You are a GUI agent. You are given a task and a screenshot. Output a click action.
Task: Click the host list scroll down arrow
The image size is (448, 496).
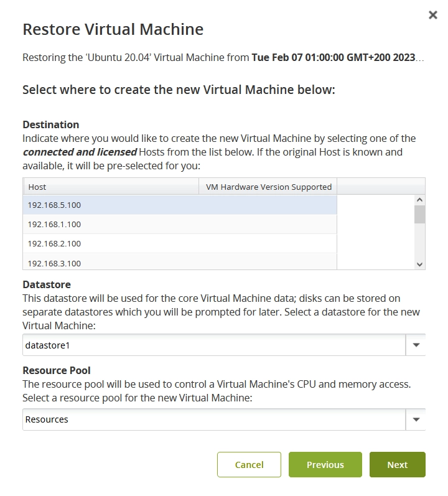point(419,264)
